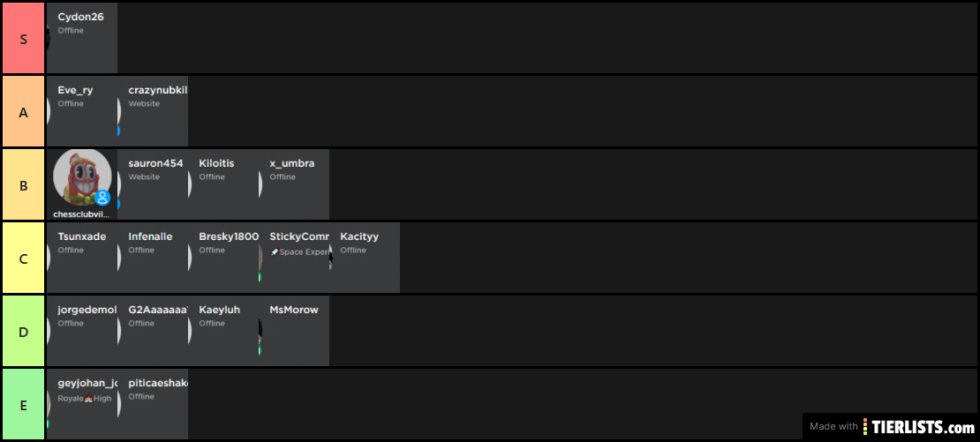Choose the D tier label
This screenshot has height=442, width=980.
pyautogui.click(x=23, y=331)
